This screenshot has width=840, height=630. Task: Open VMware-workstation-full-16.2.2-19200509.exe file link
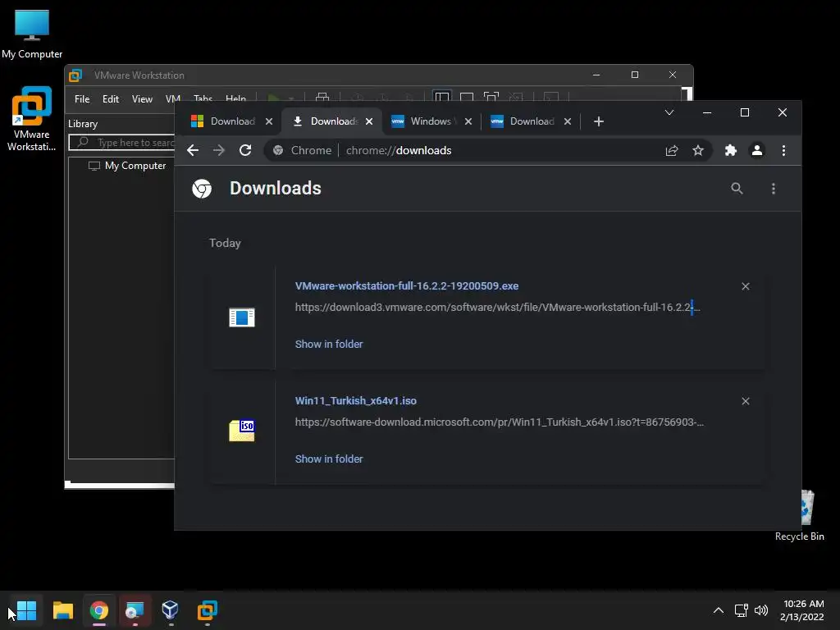[407, 286]
